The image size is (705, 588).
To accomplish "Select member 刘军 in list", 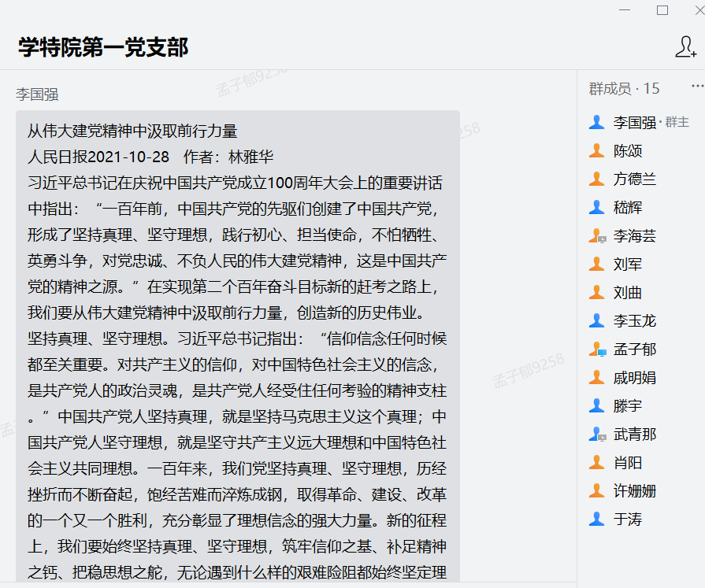I will [x=628, y=264].
